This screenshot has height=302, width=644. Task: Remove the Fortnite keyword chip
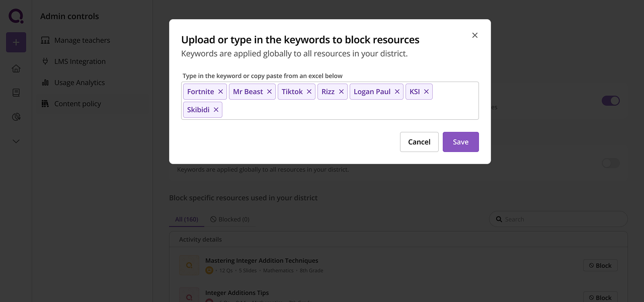[220, 92]
